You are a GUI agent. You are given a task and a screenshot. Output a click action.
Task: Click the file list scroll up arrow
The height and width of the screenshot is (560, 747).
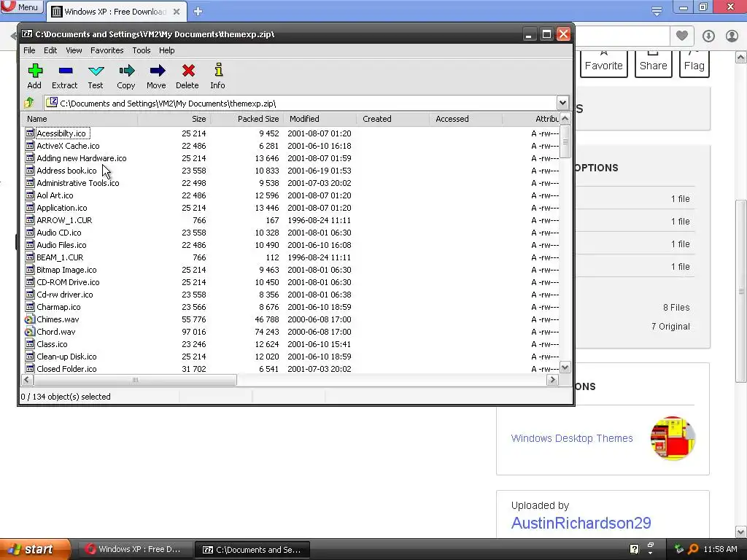pyautogui.click(x=565, y=119)
